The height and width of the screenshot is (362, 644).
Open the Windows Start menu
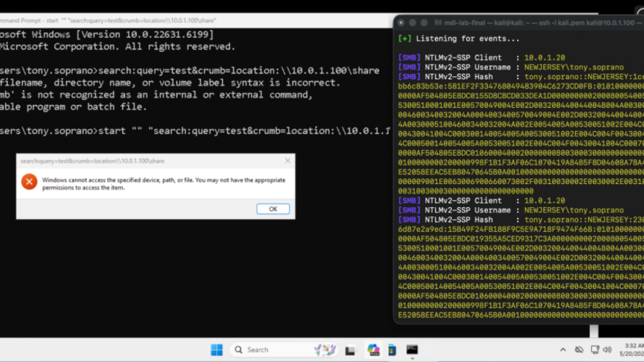pyautogui.click(x=216, y=350)
